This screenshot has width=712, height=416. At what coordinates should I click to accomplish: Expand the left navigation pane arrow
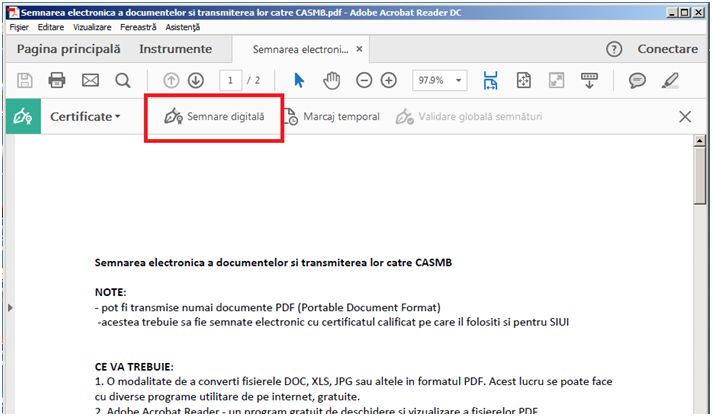(x=10, y=308)
